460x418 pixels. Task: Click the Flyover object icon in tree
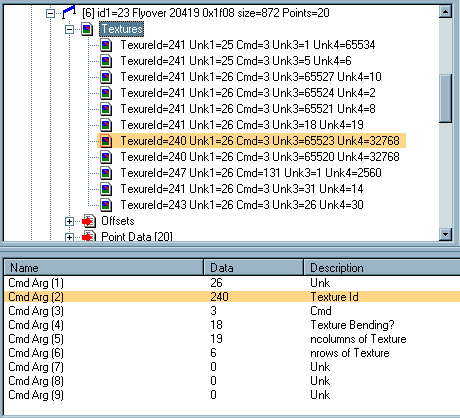click(x=69, y=12)
